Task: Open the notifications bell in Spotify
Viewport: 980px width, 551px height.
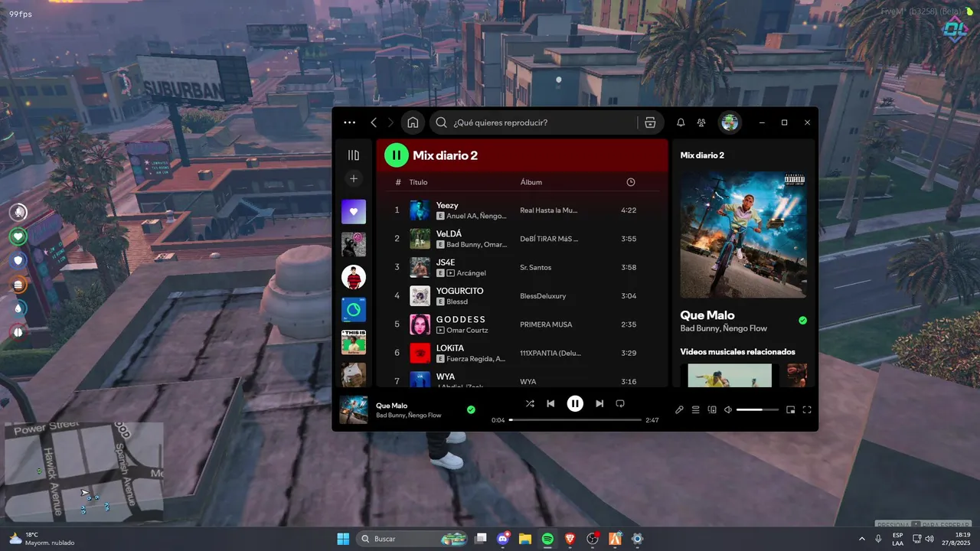Action: tap(681, 122)
